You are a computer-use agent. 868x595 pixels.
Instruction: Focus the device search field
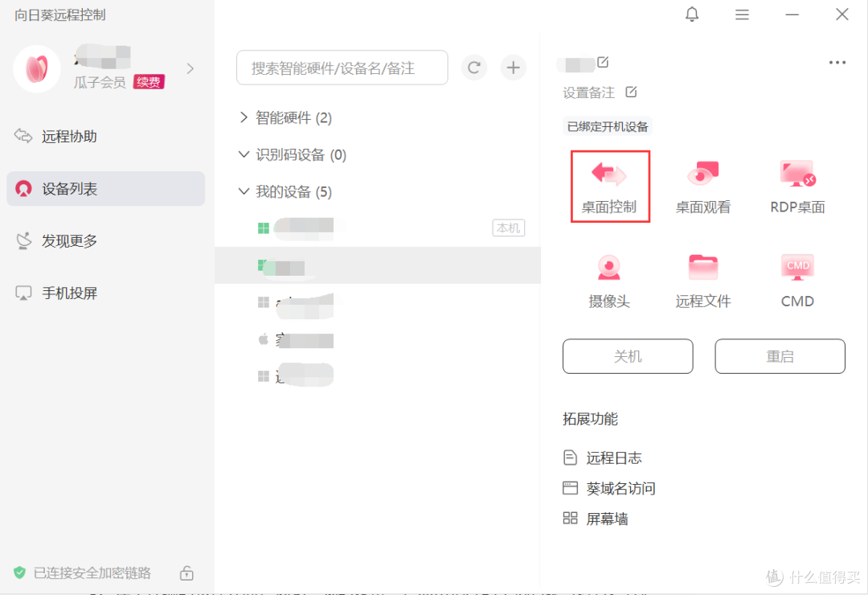[342, 68]
